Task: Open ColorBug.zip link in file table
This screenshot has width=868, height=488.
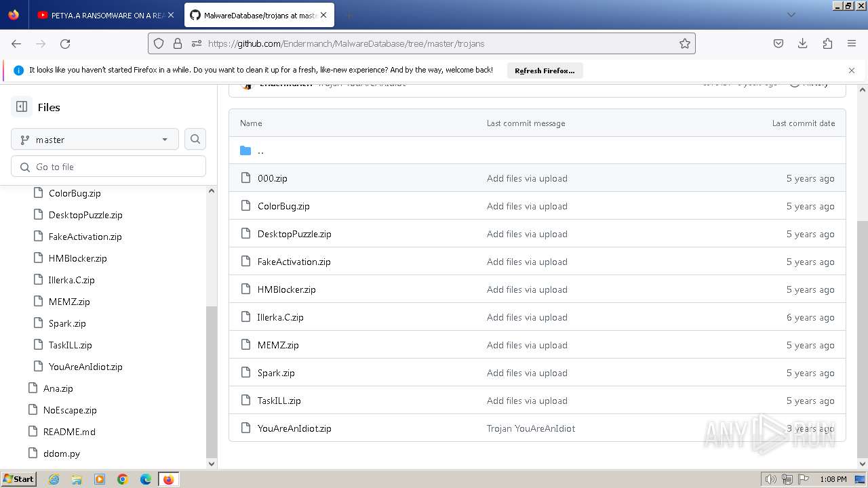Action: click(x=283, y=206)
